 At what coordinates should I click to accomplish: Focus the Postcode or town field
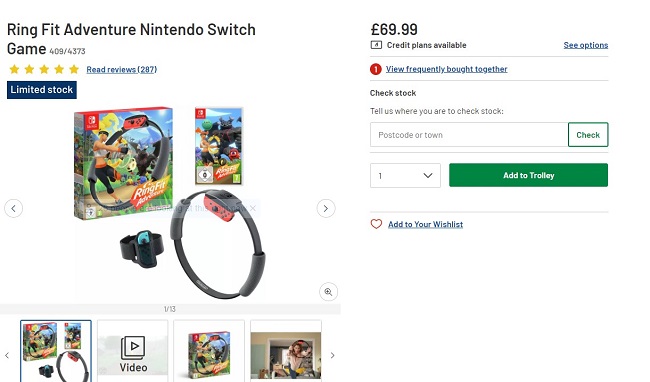[x=469, y=135]
